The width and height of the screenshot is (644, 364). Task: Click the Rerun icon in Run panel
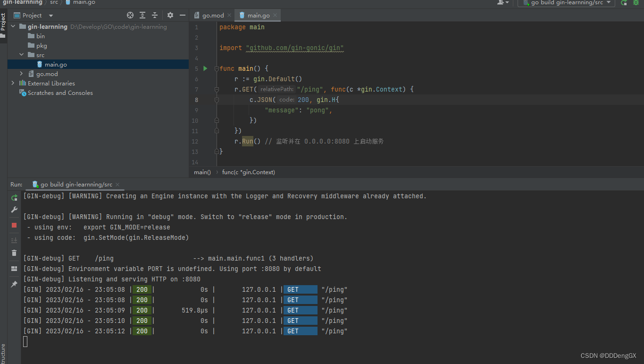(x=14, y=198)
